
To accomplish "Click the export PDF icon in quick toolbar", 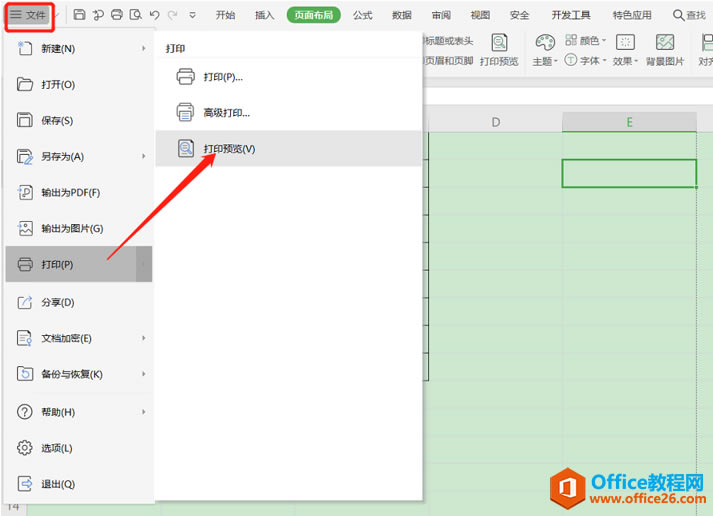I will [x=98, y=15].
